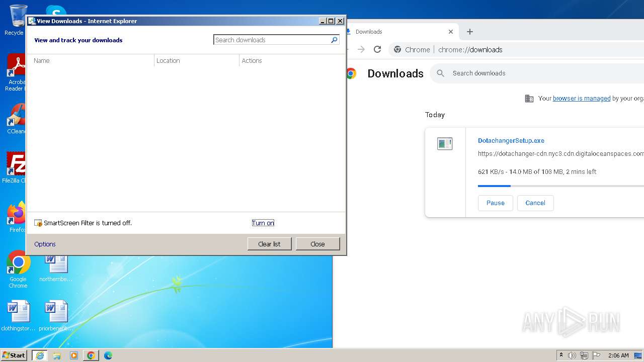
Task: Click the organization building icon in Chrome
Action: click(x=529, y=99)
